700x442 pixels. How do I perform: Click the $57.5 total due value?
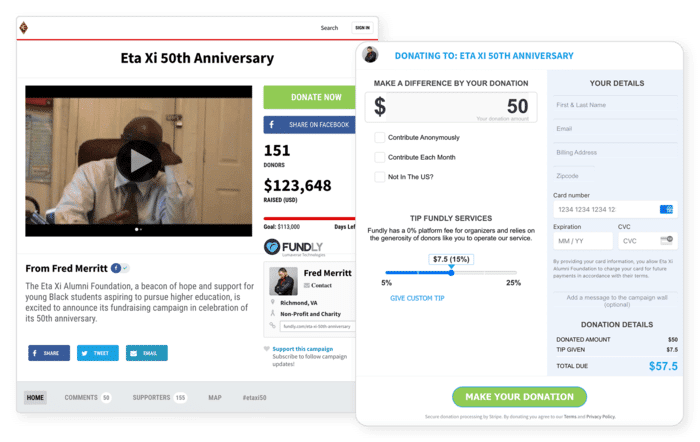point(663,366)
